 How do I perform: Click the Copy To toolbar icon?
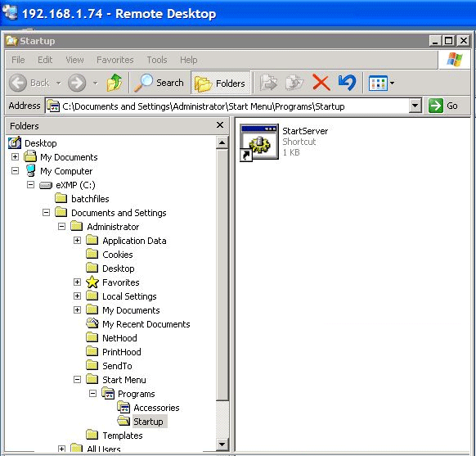coord(294,83)
